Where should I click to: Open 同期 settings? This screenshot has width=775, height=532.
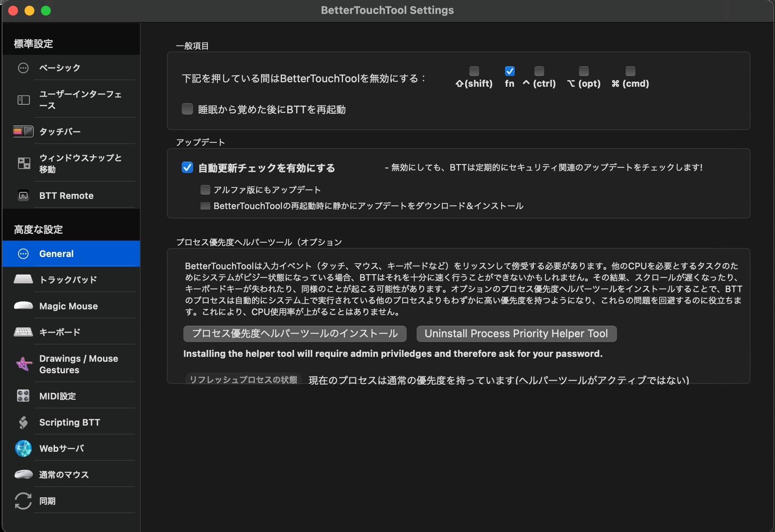point(71,501)
